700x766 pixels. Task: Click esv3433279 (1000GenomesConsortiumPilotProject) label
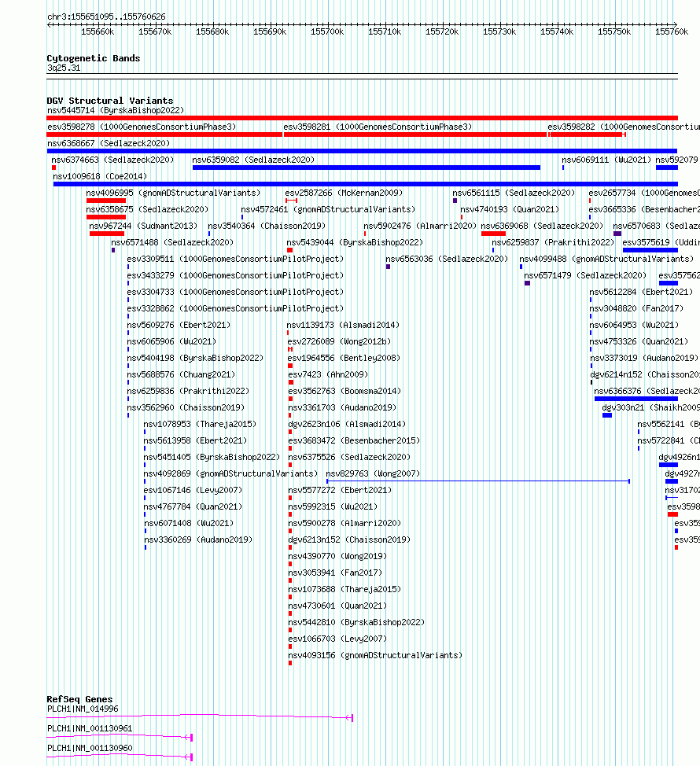click(235, 275)
